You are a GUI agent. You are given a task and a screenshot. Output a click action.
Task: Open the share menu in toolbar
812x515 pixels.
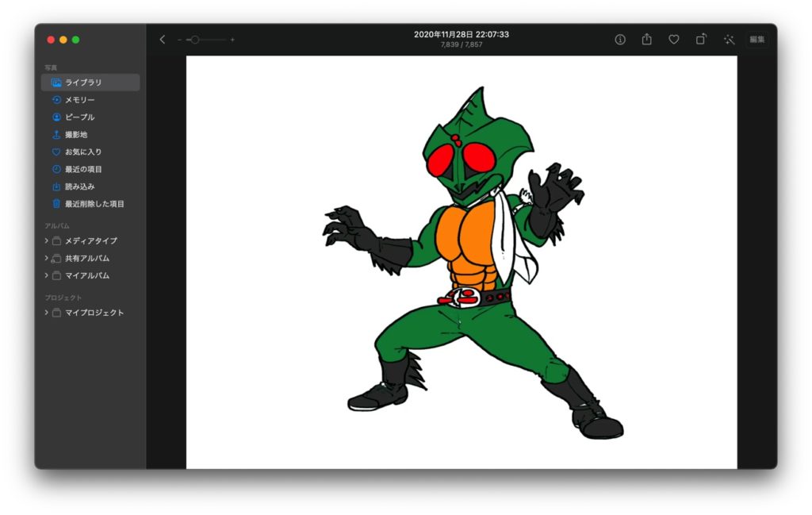pyautogui.click(x=647, y=40)
